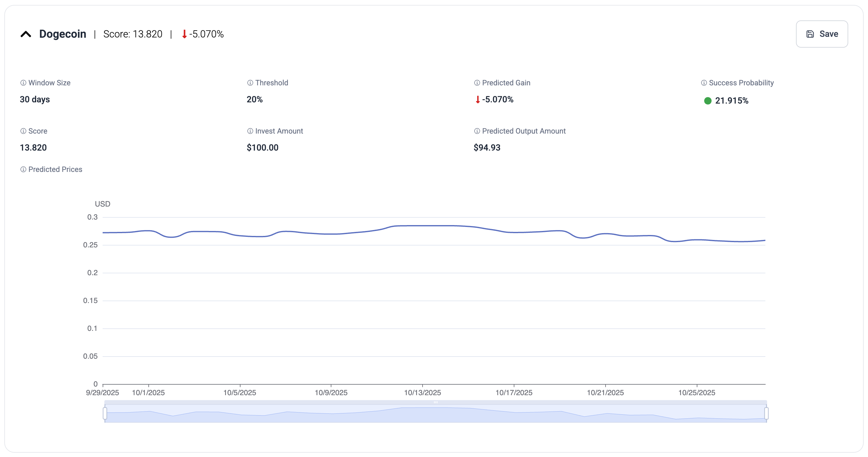
Task: Click right handle of chart range slider
Action: [766, 413]
